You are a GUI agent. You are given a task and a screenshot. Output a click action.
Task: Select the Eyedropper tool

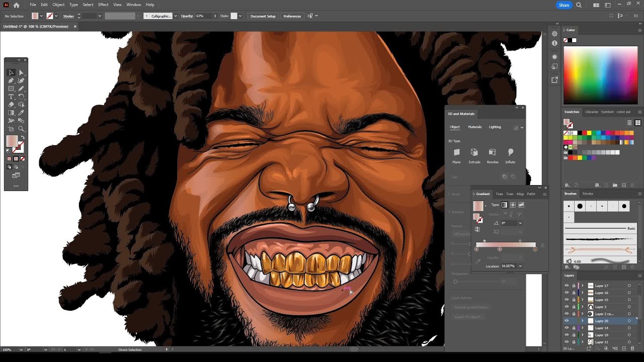pyautogui.click(x=21, y=113)
